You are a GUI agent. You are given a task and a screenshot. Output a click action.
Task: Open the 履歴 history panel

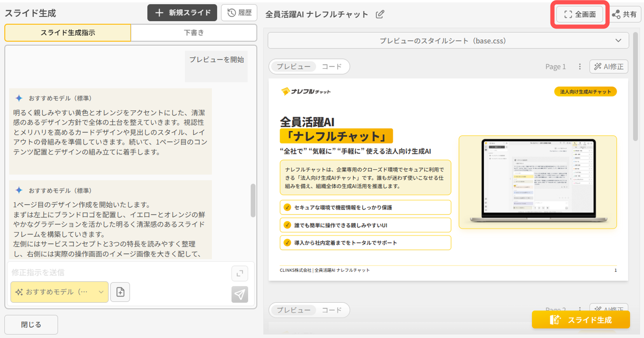tap(239, 13)
